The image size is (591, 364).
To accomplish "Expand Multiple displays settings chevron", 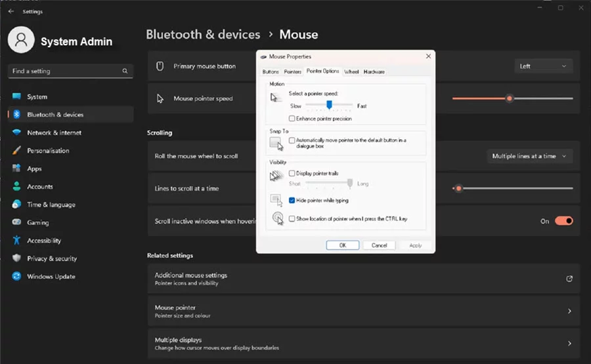I will click(x=569, y=343).
